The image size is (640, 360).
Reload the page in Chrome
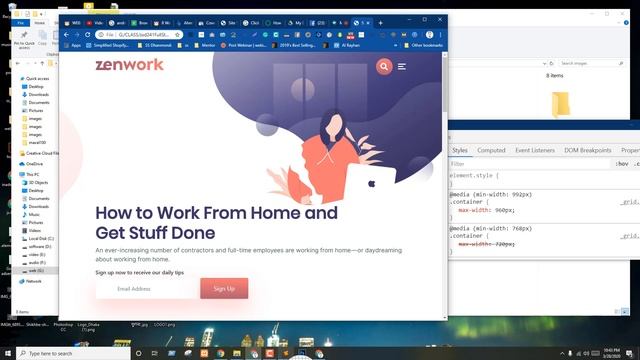(87, 35)
